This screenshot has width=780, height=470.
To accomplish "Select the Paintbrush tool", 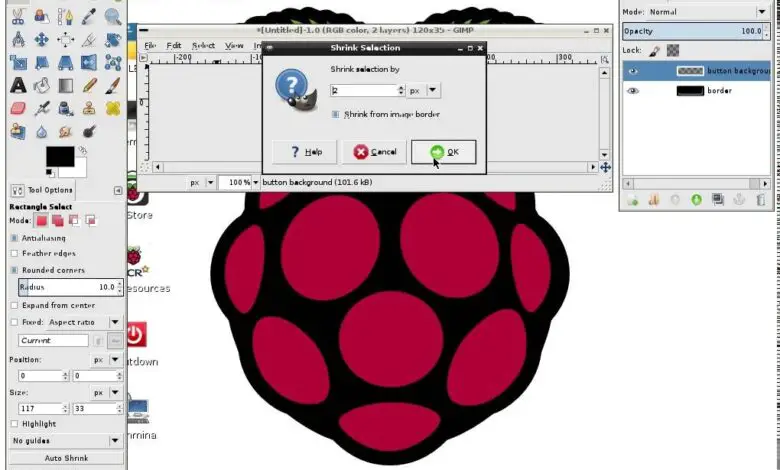I will (113, 86).
